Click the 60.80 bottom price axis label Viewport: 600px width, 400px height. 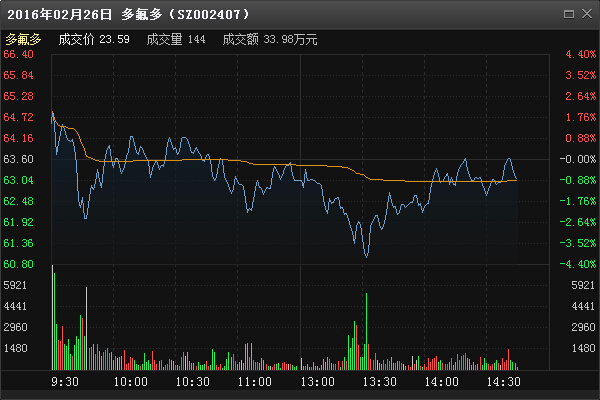coord(20,264)
